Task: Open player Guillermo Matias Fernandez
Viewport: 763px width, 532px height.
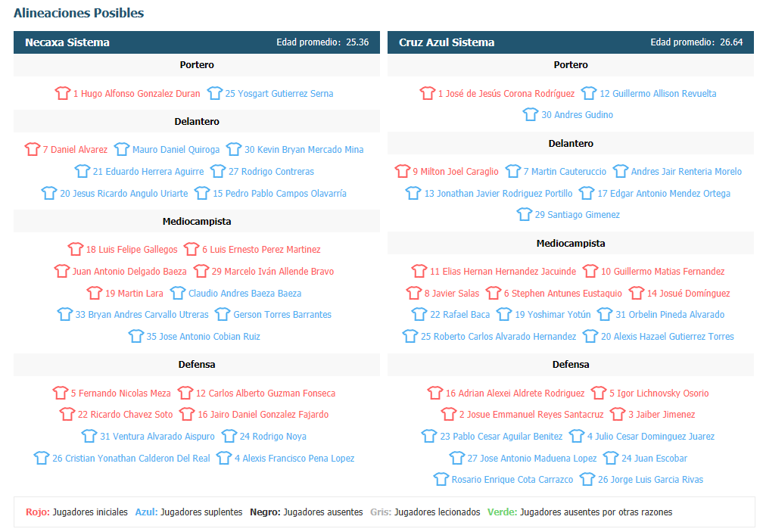Action: click(x=663, y=271)
